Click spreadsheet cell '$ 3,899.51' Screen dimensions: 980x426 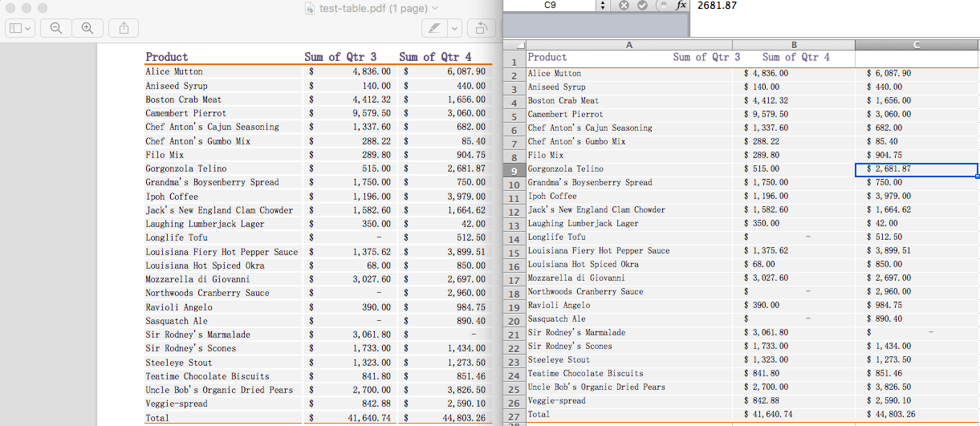click(x=889, y=251)
